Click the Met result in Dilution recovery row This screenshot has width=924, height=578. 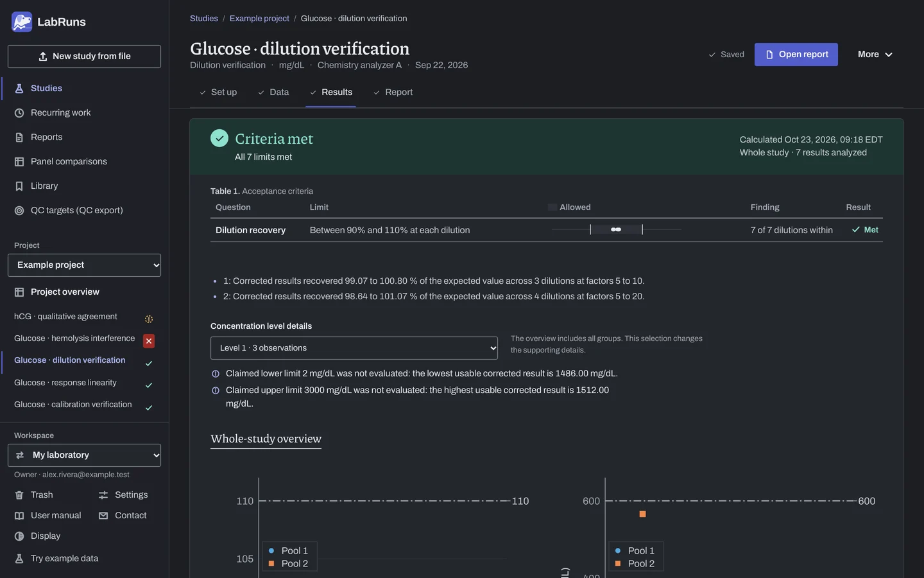[x=865, y=230]
